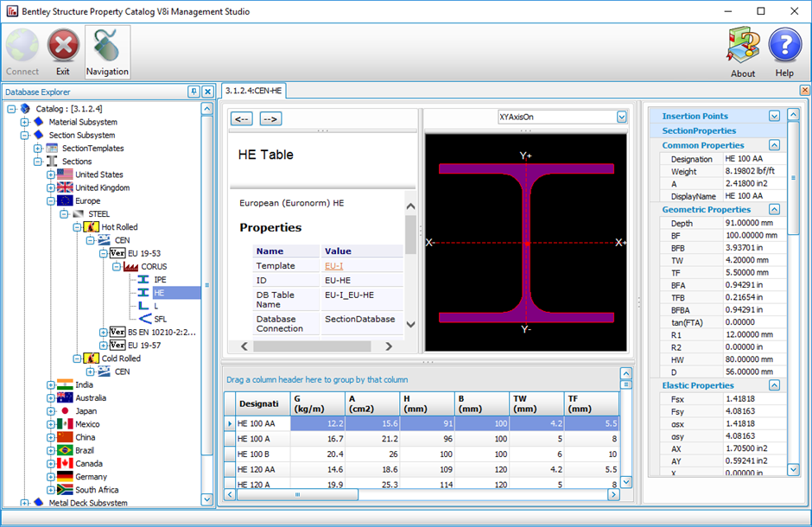This screenshot has height=527, width=812.
Task: Click the Depth value field 91.00000 mm
Action: (754, 223)
